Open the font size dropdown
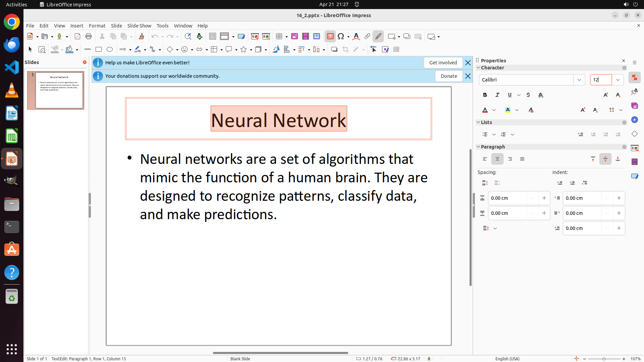This screenshot has width=644, height=362. tap(618, 80)
